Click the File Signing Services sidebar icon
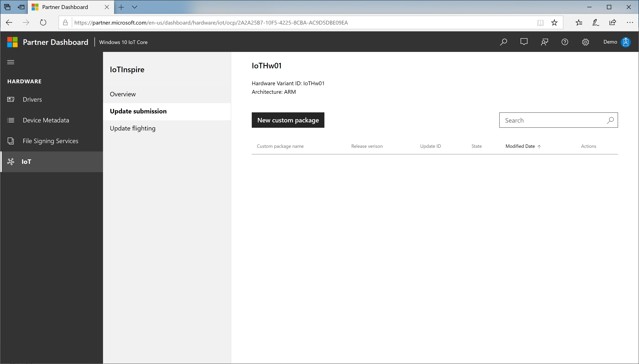The height and width of the screenshot is (364, 639). [x=11, y=140]
